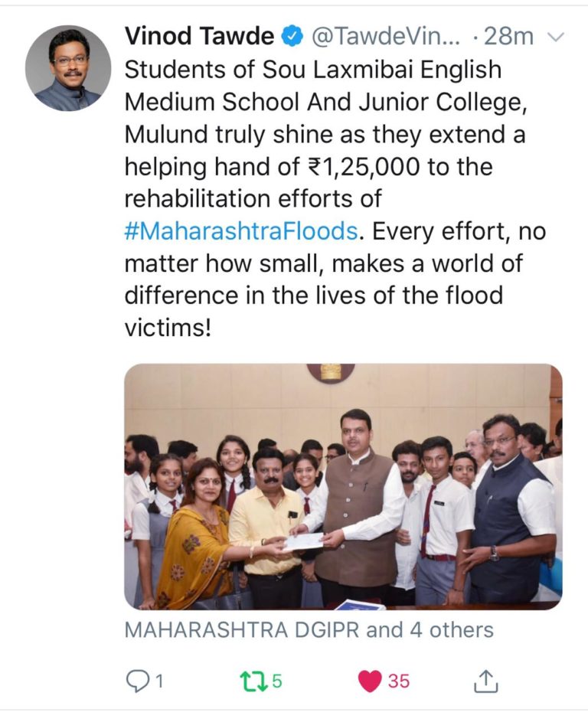Image resolution: width=588 pixels, height=722 pixels.
Task: Click the reply speech bubble icon
Action: [x=136, y=681]
